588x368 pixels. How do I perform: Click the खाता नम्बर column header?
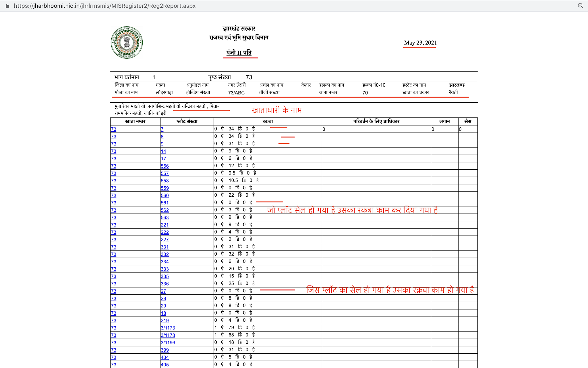point(135,121)
